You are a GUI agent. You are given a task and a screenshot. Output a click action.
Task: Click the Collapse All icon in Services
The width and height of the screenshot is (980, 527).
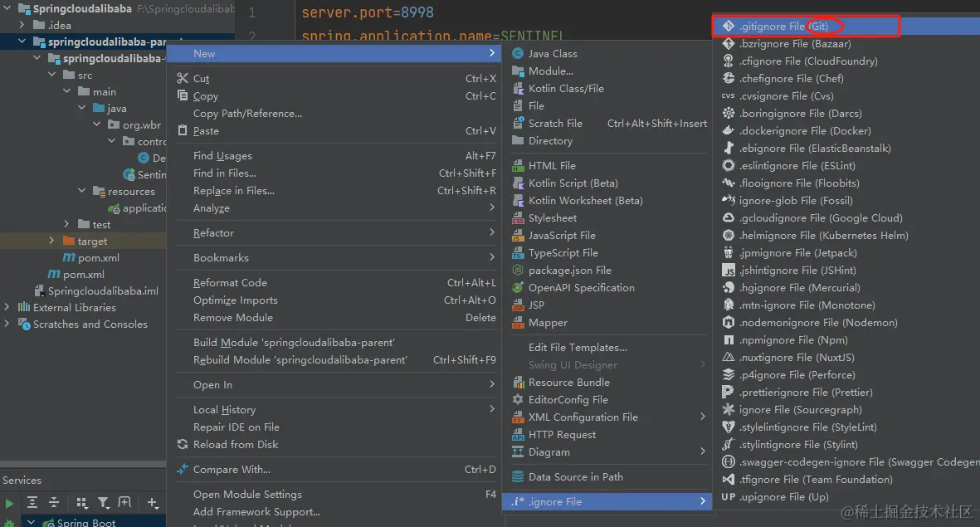(x=54, y=503)
